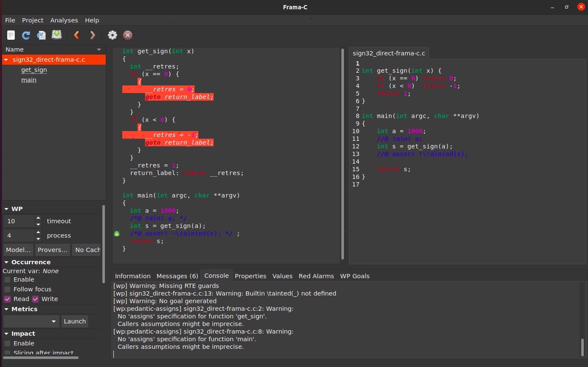Click the No Cache button
The image size is (588, 367).
(86, 250)
